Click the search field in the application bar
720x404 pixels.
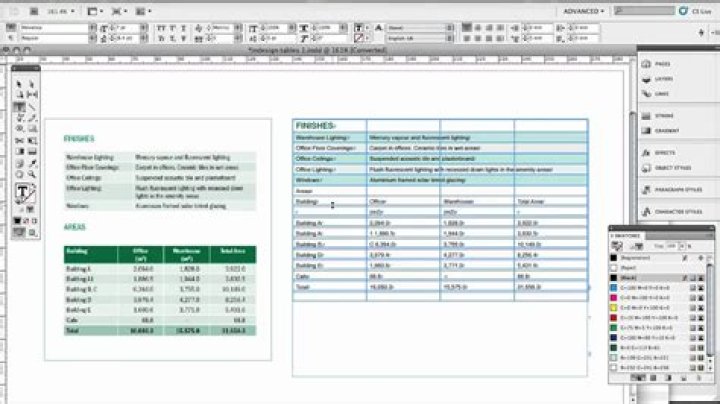(645, 11)
